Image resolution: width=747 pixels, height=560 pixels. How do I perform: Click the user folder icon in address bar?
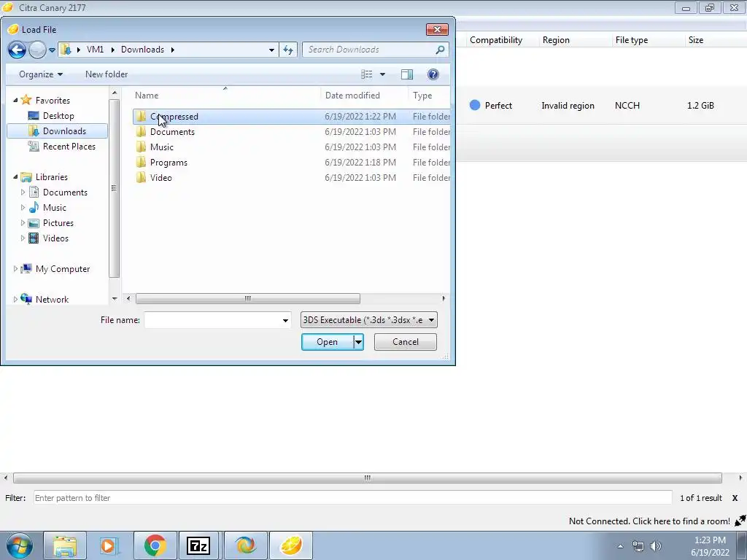[x=66, y=50]
